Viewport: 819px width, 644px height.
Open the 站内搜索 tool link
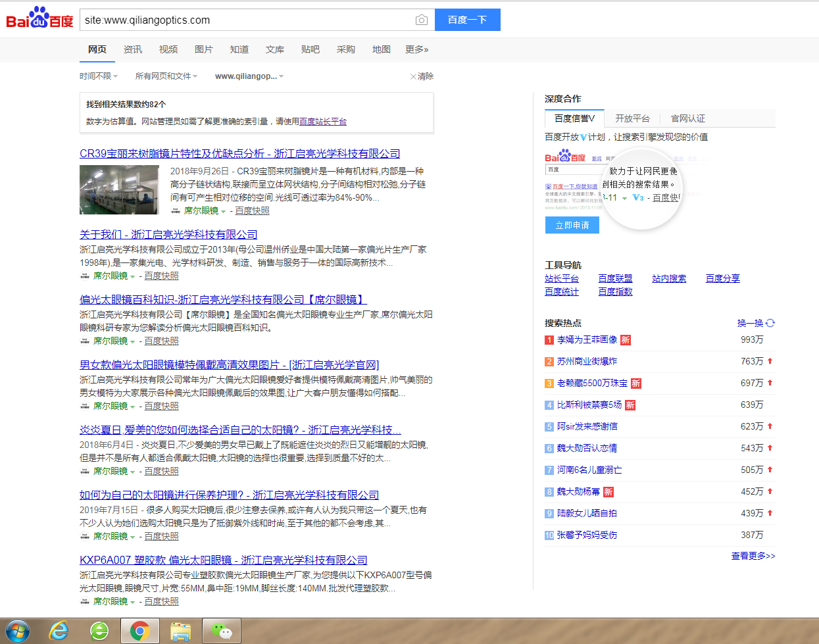pos(669,278)
